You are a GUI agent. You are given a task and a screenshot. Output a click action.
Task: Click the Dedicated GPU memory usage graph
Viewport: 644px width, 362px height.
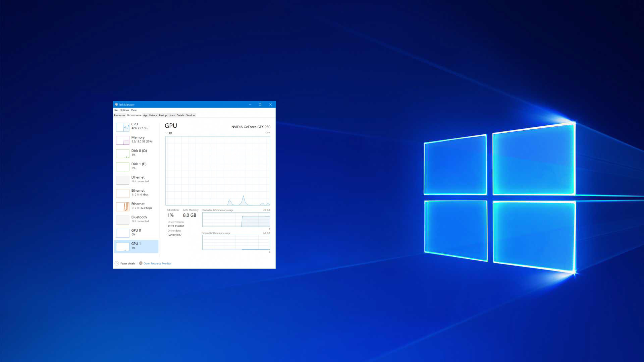coord(236,220)
